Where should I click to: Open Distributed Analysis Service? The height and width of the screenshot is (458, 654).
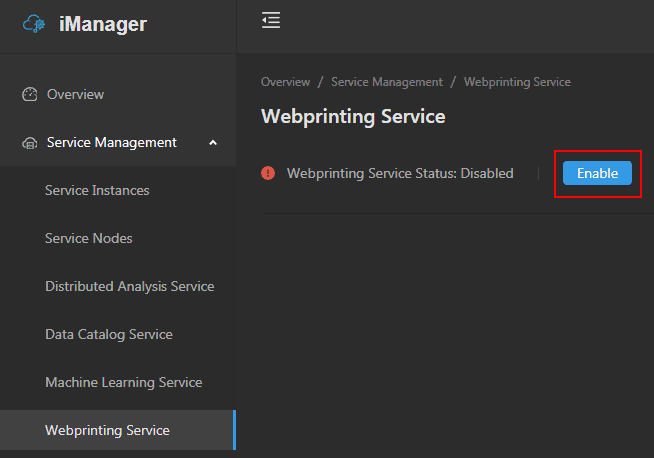pos(129,286)
